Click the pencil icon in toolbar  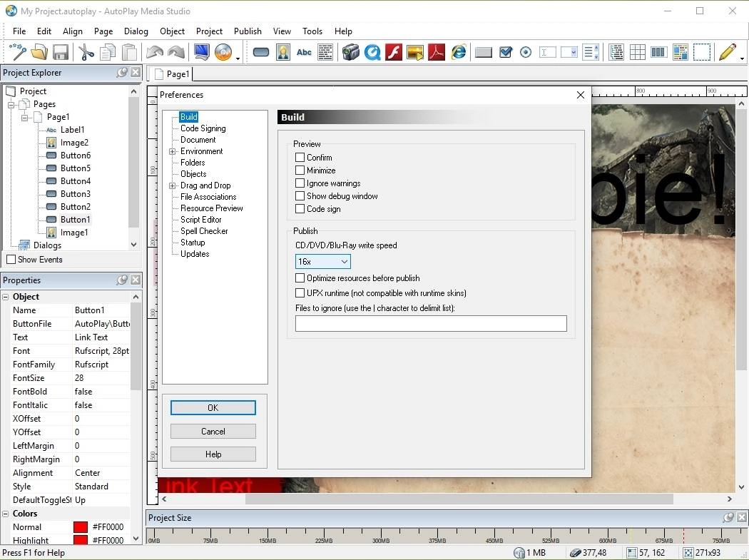727,52
